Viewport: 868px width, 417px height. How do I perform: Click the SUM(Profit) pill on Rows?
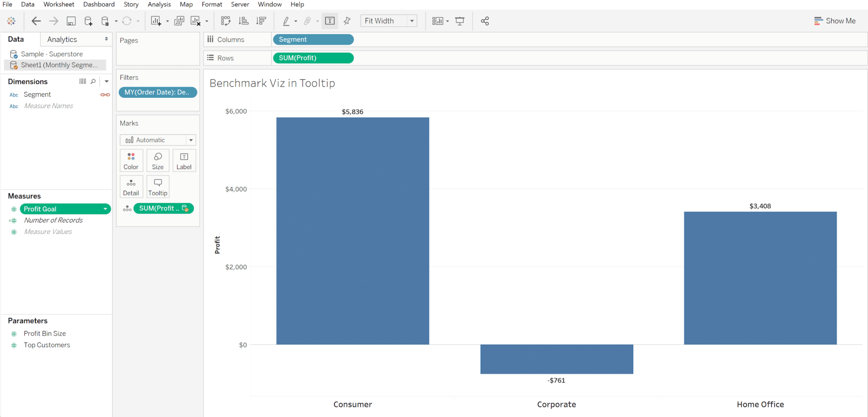(x=313, y=58)
